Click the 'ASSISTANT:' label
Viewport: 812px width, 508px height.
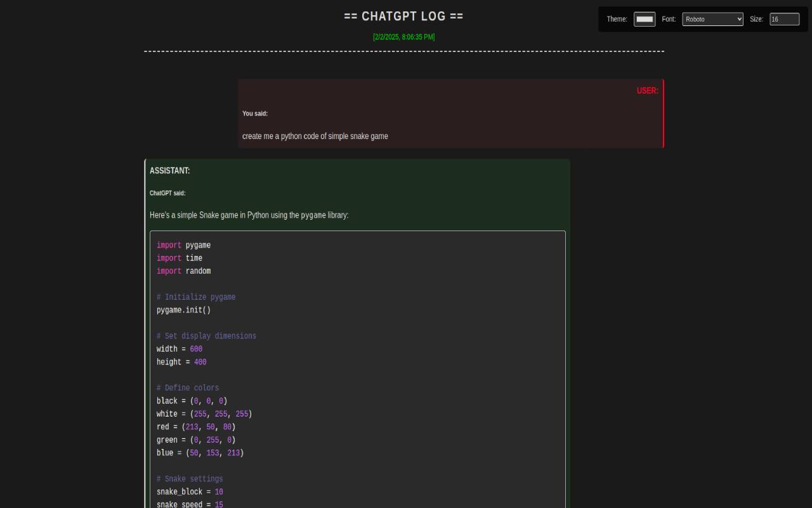[x=169, y=171]
